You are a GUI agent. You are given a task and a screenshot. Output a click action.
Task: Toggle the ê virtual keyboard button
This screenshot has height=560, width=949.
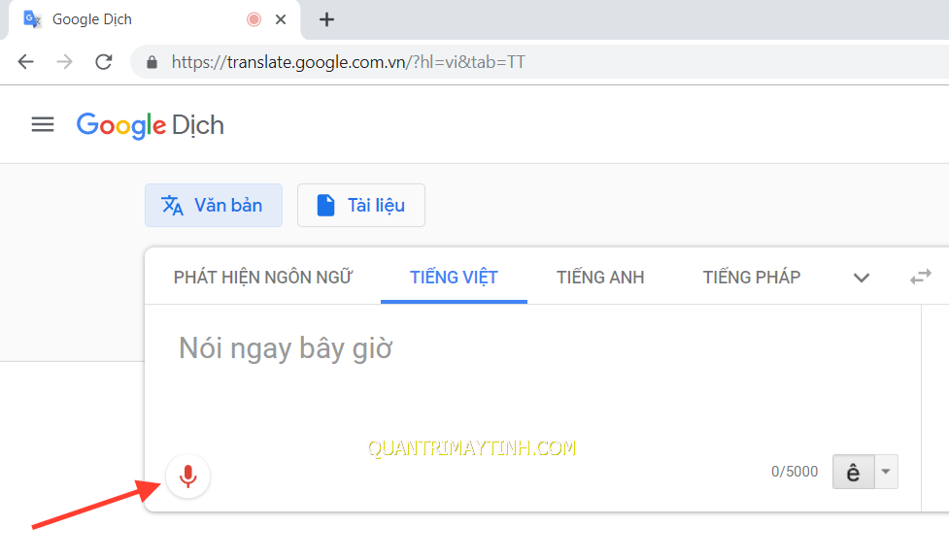click(854, 472)
